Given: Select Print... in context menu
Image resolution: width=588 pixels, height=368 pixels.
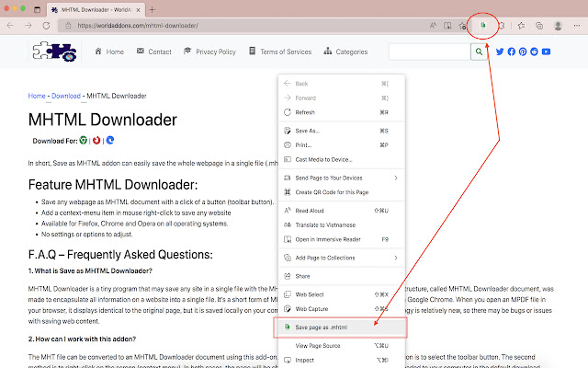Looking at the screenshot, I should (342, 145).
